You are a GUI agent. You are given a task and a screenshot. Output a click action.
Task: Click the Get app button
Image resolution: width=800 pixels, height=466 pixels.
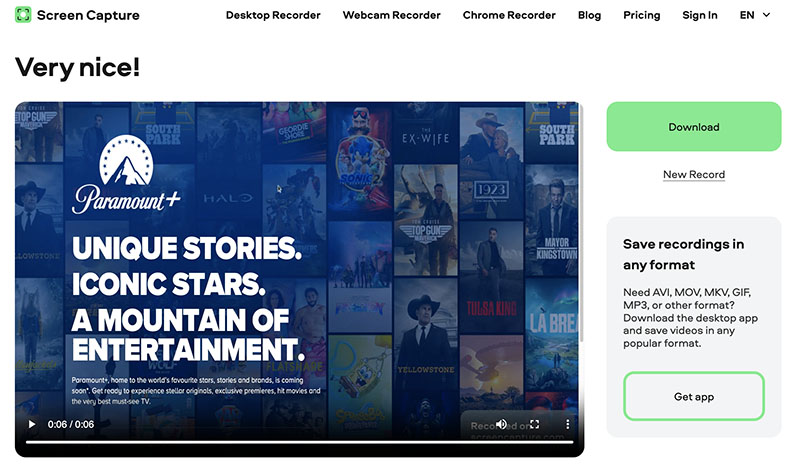[693, 397]
